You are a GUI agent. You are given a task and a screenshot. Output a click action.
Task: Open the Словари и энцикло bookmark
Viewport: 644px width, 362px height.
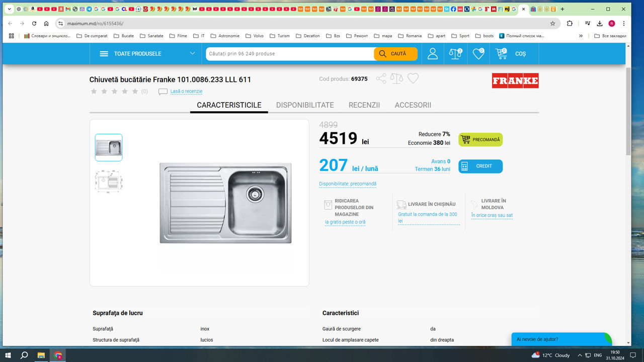[x=47, y=36]
